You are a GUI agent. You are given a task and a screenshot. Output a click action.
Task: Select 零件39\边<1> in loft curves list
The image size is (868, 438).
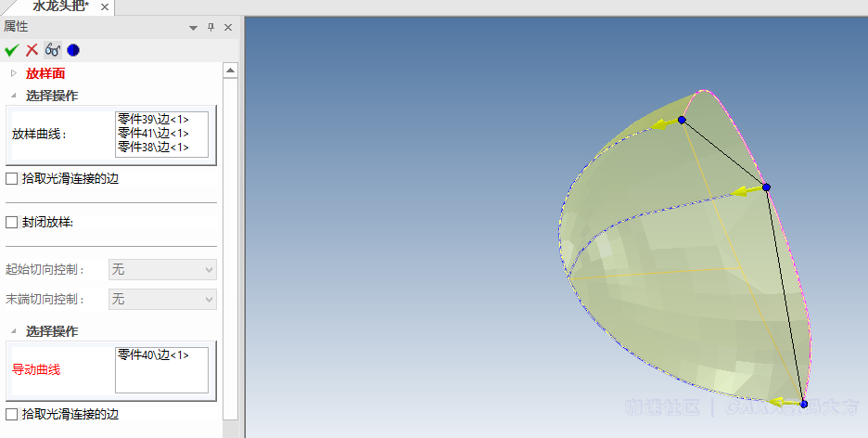tap(153, 119)
